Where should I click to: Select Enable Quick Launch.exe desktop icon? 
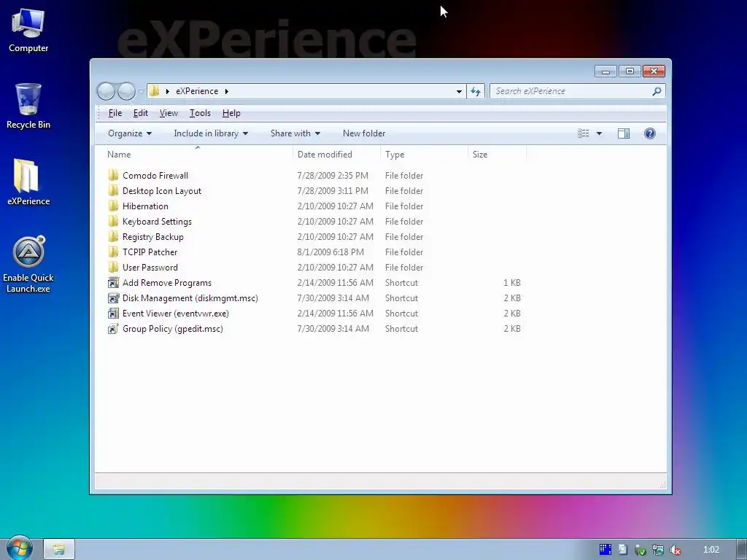[x=28, y=264]
